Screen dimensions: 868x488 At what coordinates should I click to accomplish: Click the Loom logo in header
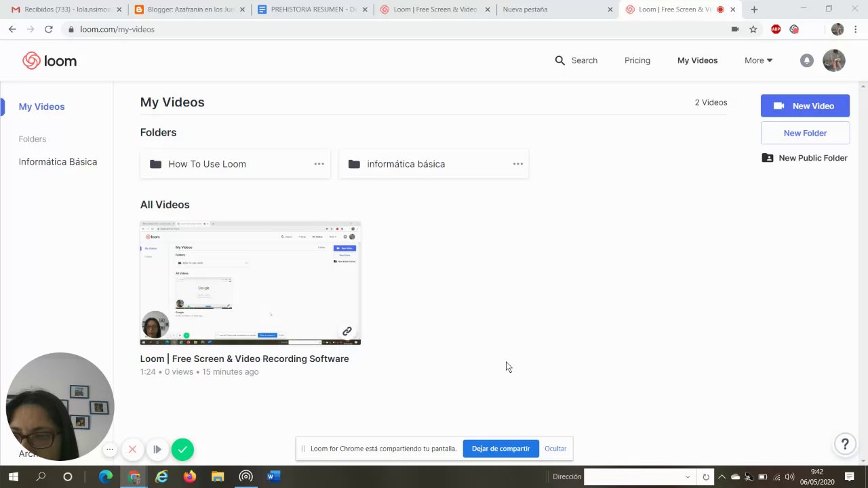coord(50,61)
